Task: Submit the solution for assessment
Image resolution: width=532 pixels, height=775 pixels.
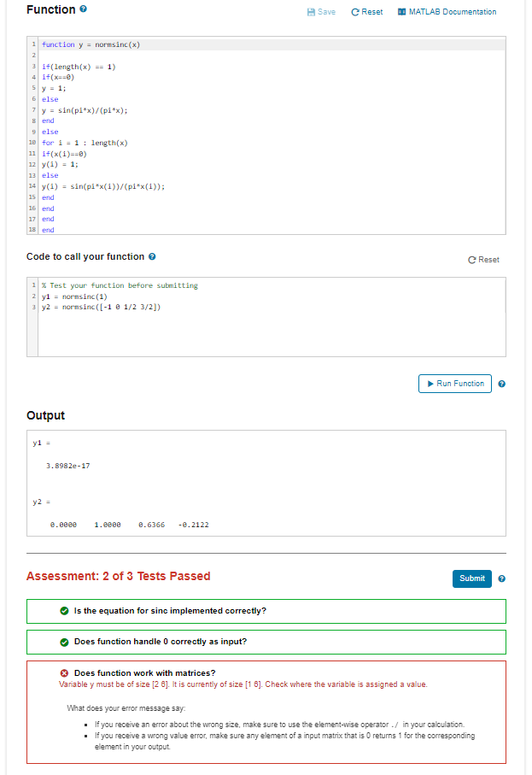Action: pyautogui.click(x=471, y=578)
